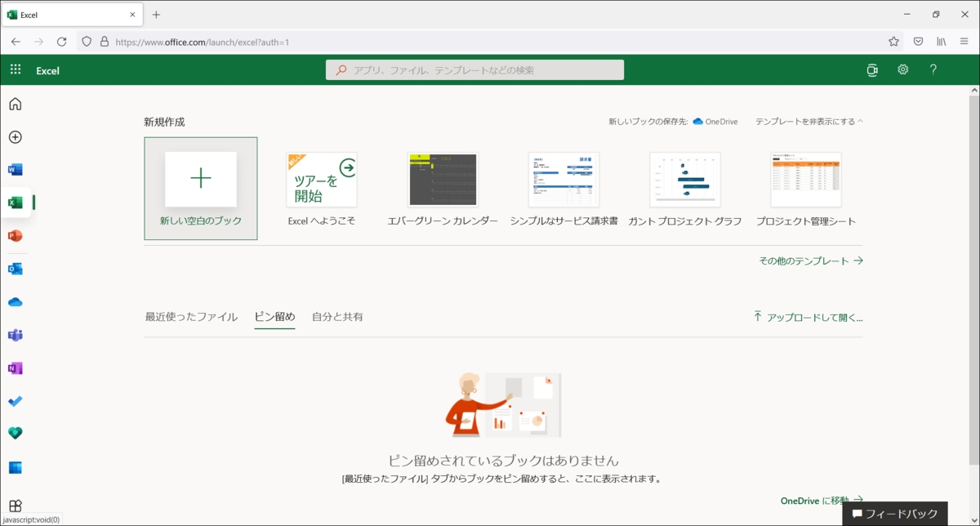Change the OneDrive save destination
The height and width of the screenshot is (526, 980).
click(x=715, y=120)
